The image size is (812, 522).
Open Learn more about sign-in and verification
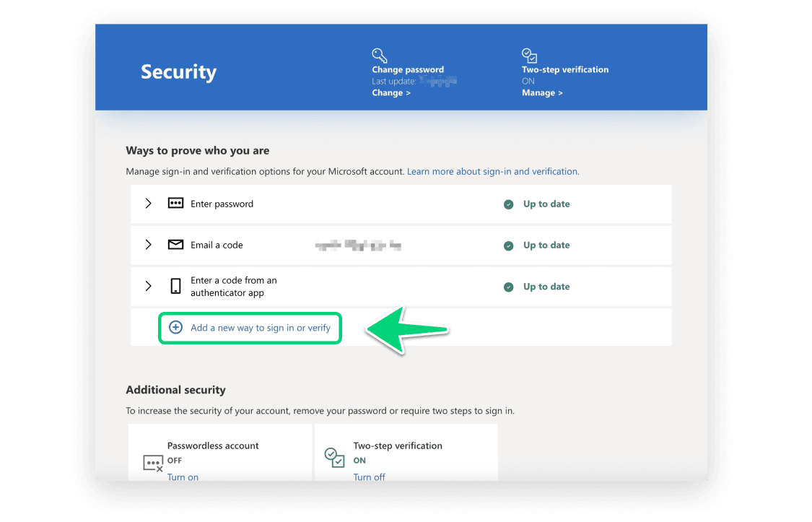tap(493, 172)
